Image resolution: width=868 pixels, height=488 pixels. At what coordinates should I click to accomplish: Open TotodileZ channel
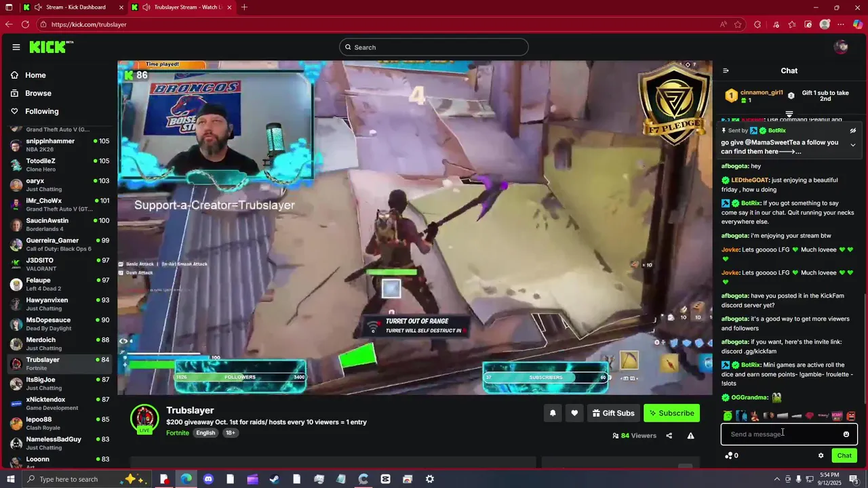(60, 165)
